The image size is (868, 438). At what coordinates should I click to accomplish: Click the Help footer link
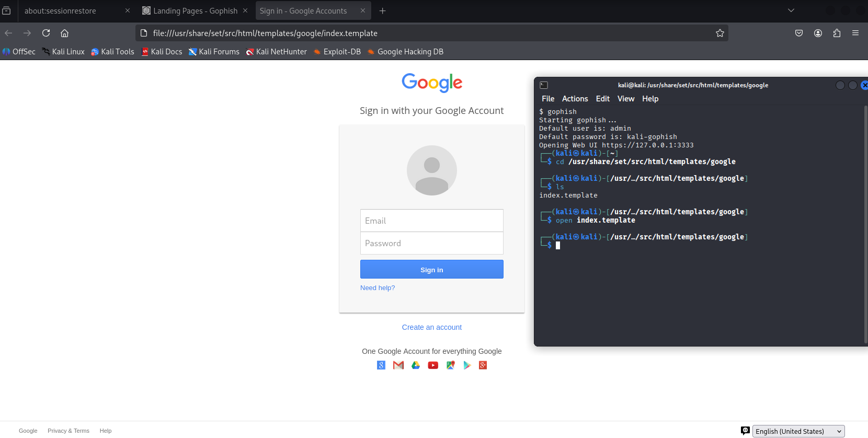(x=106, y=431)
